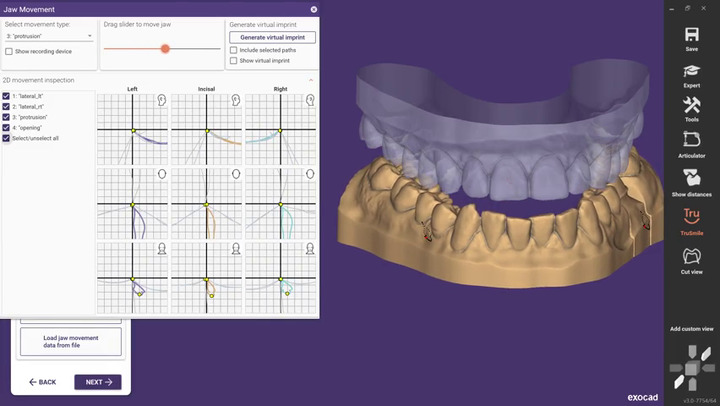Select the Cut view tool
The image size is (720, 406).
[x=691, y=257]
